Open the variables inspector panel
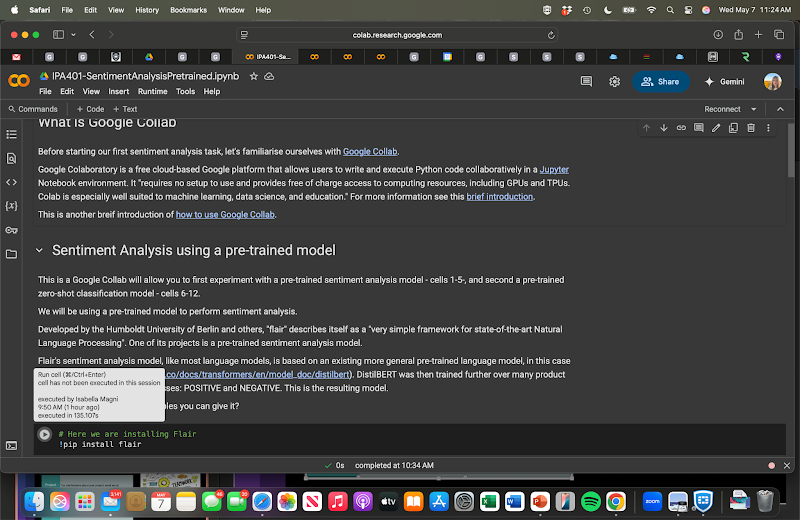This screenshot has width=800, height=520. click(x=11, y=206)
